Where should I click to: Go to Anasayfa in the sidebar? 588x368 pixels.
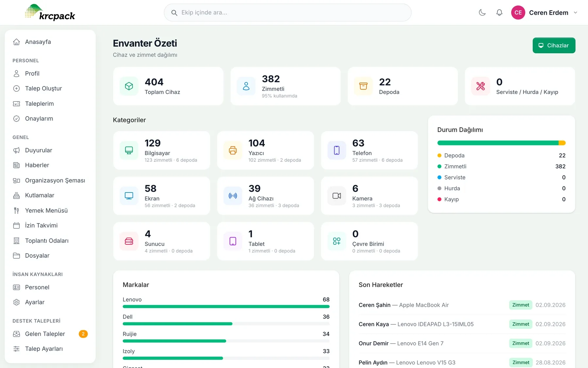[x=50, y=42]
